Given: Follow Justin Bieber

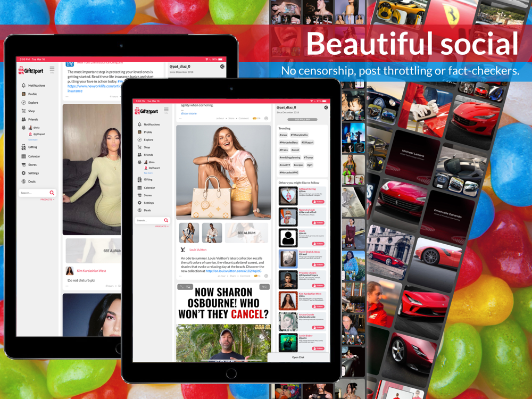Looking at the screenshot, I should tap(318, 348).
